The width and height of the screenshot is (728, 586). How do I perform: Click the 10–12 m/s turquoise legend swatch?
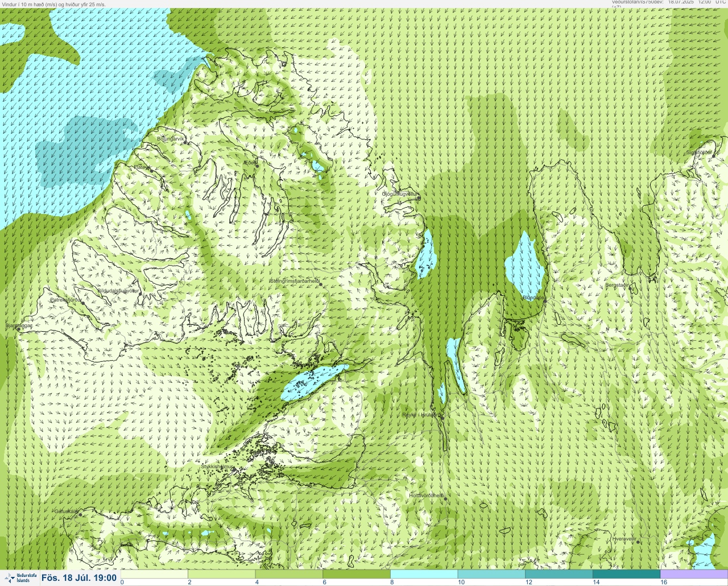point(491,574)
